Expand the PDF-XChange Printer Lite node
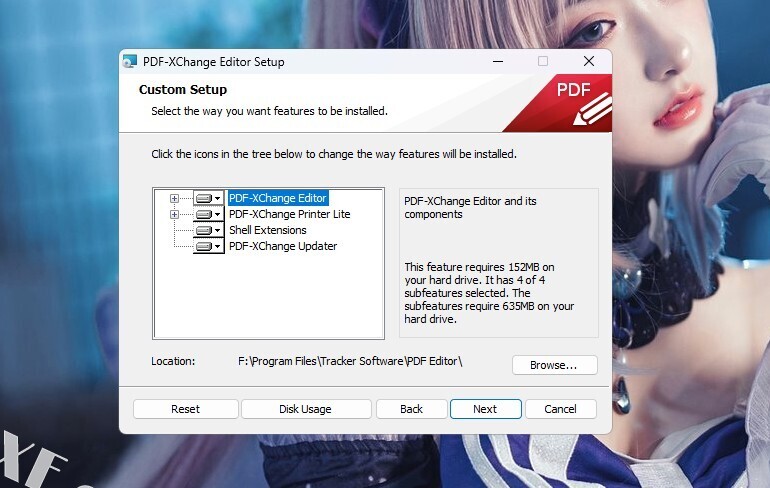Viewport: 770px width, 488px height. 174,215
